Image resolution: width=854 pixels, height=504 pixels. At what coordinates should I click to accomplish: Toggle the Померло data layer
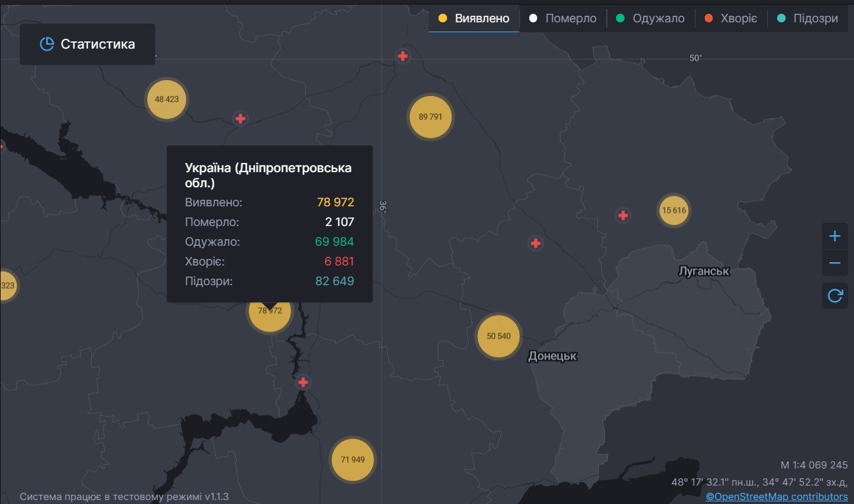tap(562, 18)
